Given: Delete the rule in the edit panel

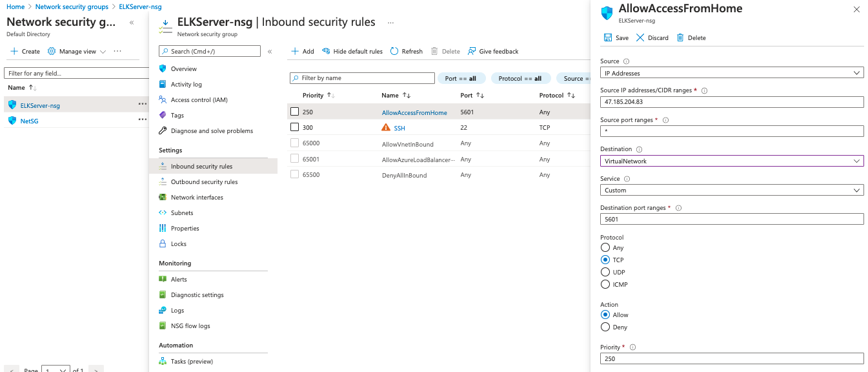Looking at the screenshot, I should point(691,37).
